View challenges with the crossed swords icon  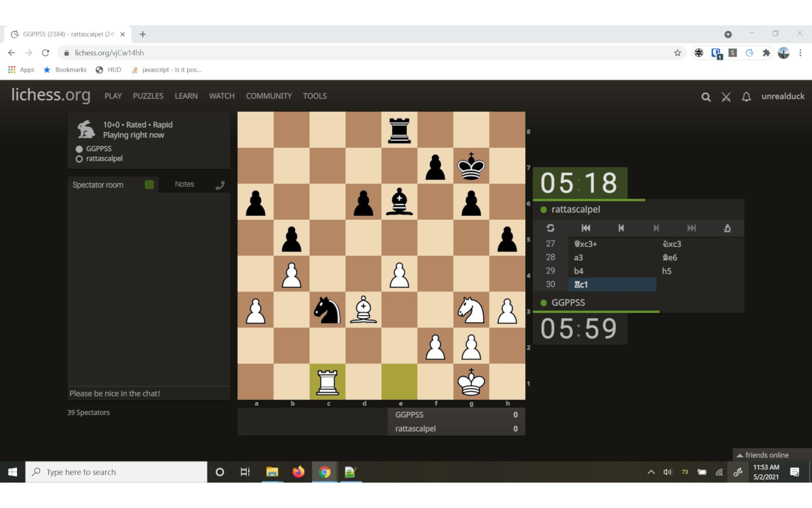pos(726,97)
